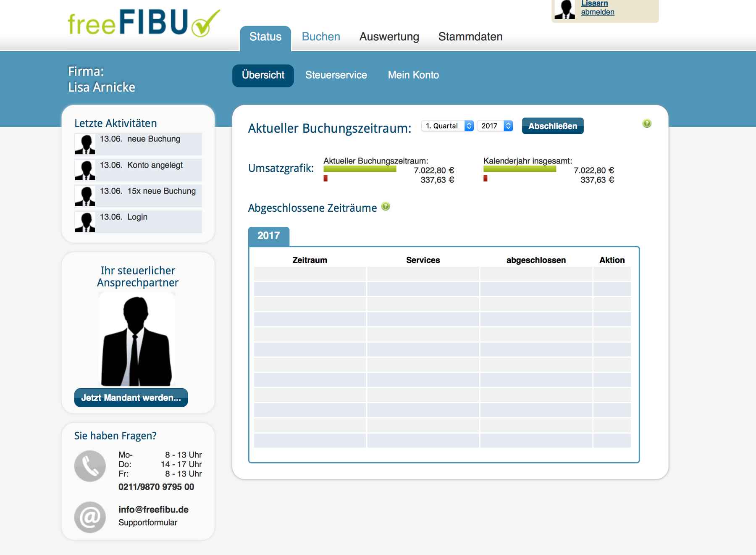Screen dimensions: 756x555
Task: Open the Mein Konto sub-tab
Action: 413,75
